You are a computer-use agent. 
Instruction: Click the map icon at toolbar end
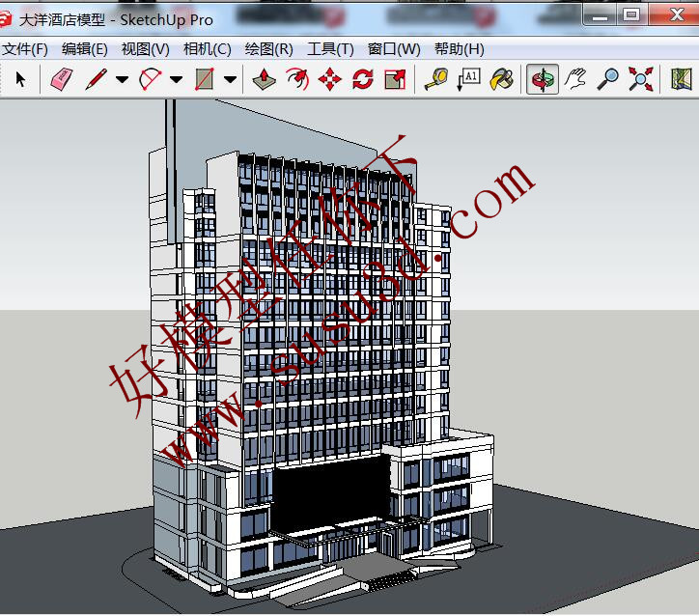pyautogui.click(x=682, y=79)
